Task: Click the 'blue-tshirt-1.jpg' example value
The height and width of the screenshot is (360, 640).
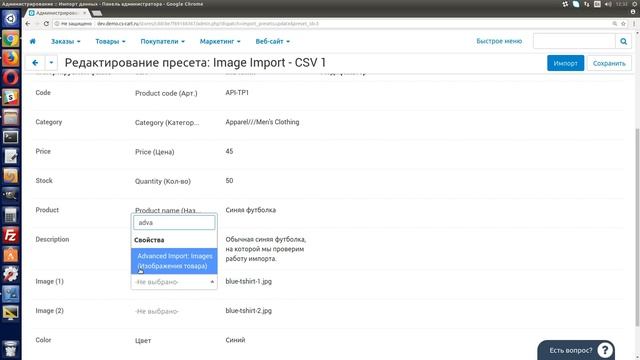Action: click(x=249, y=281)
